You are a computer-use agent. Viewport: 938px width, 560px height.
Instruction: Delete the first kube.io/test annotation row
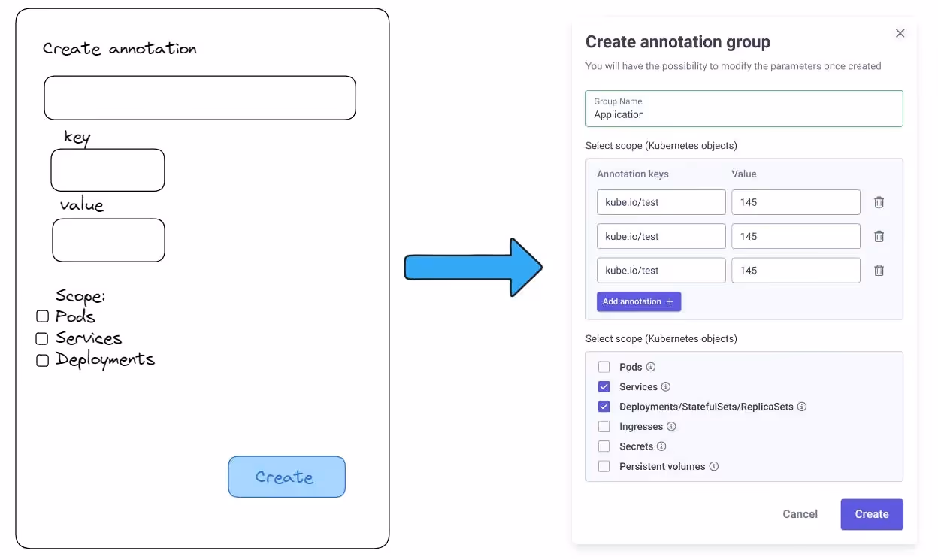[879, 201]
